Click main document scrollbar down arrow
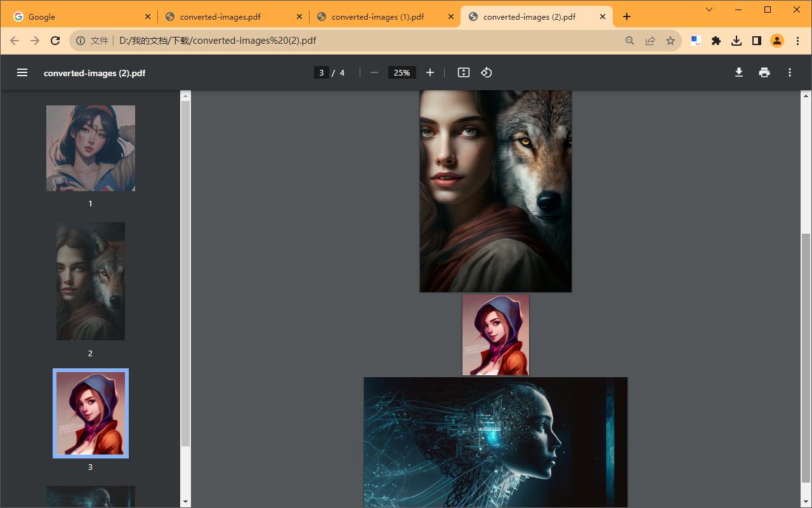Image resolution: width=812 pixels, height=508 pixels. [x=806, y=502]
